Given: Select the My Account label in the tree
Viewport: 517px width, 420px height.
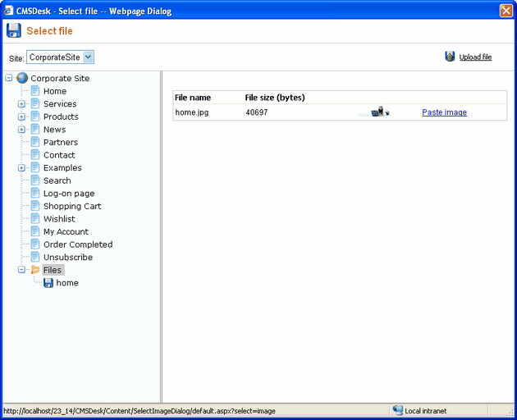Looking at the screenshot, I should click(66, 232).
